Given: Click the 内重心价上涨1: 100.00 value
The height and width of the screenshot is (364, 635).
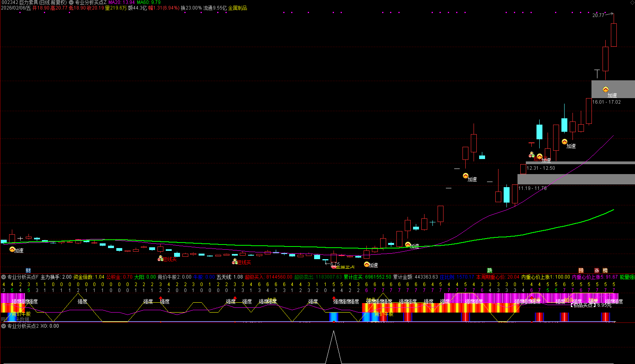Looking at the screenshot, I should click(546, 277).
